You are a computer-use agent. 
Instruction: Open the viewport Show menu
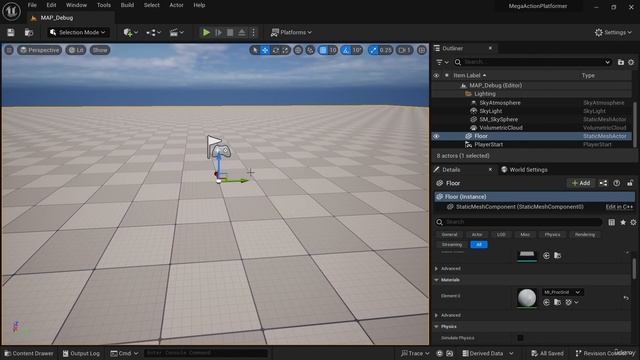coord(100,50)
